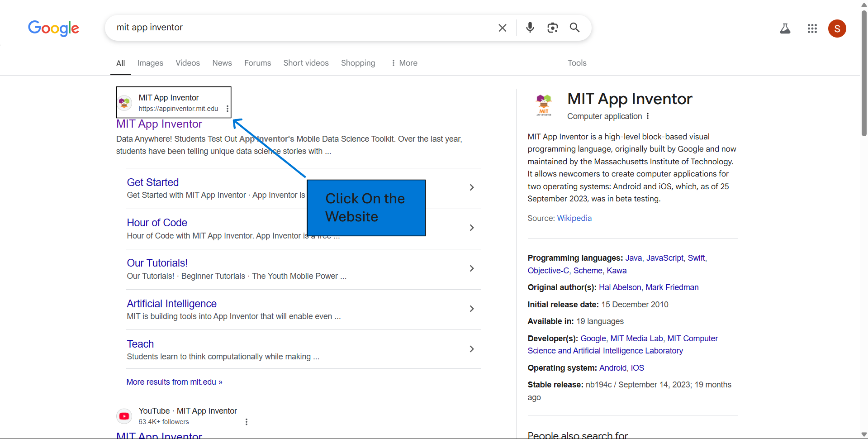
Task: Open options menu for YouTube result
Action: point(247,422)
